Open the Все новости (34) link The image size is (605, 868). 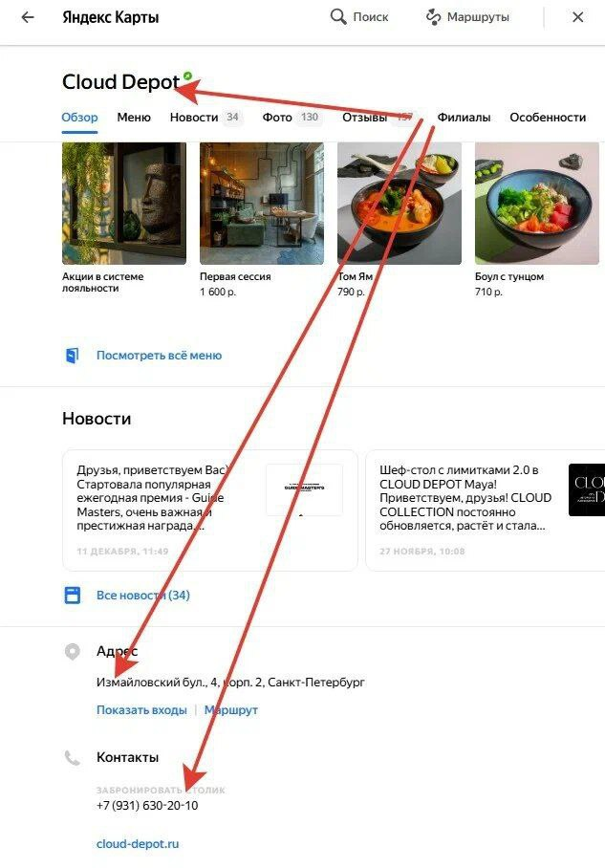[142, 596]
